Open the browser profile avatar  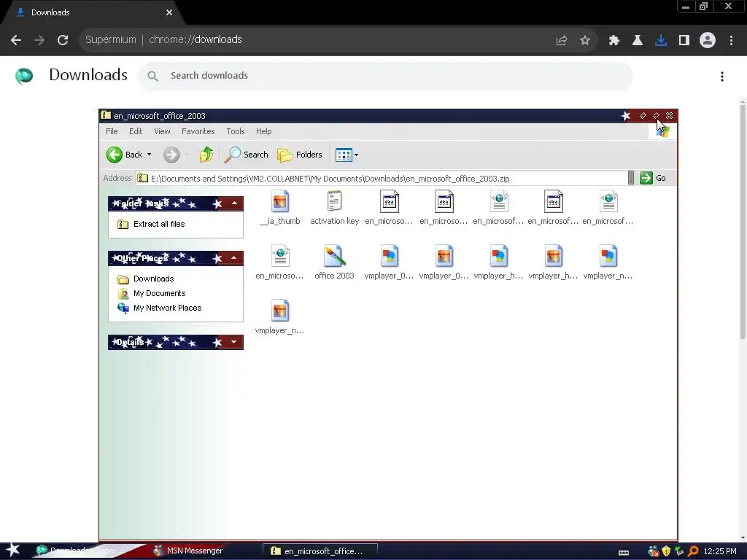tap(708, 41)
